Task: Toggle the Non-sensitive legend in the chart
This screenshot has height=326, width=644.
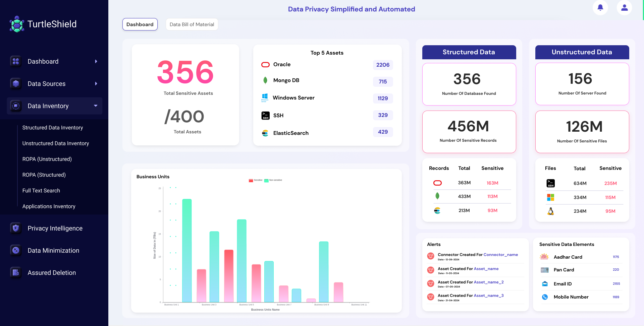Action: [273, 180]
